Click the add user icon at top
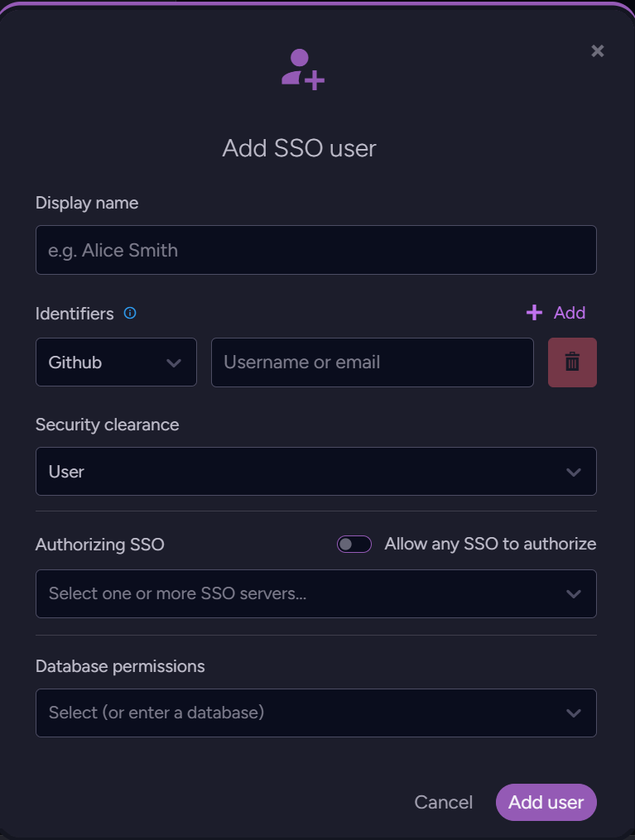 (x=303, y=70)
